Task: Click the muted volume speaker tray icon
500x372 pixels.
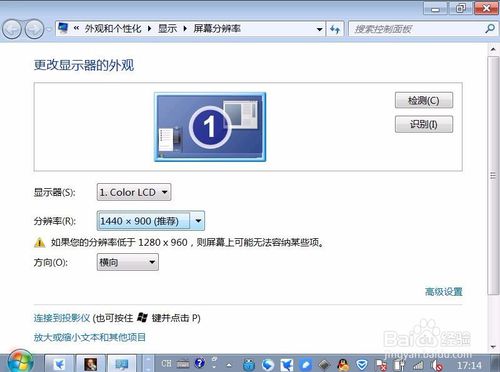Action: coord(437,365)
